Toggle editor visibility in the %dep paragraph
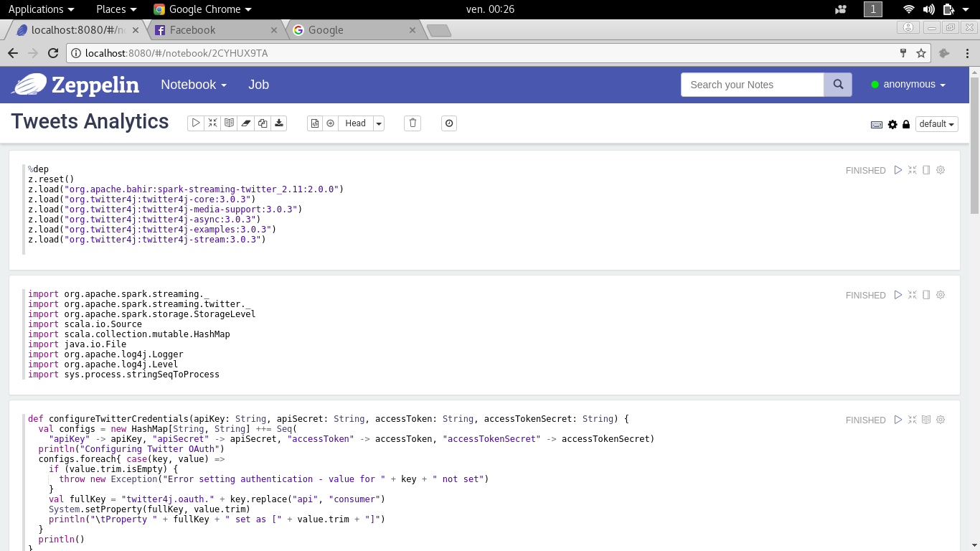The image size is (980, 551). point(913,170)
